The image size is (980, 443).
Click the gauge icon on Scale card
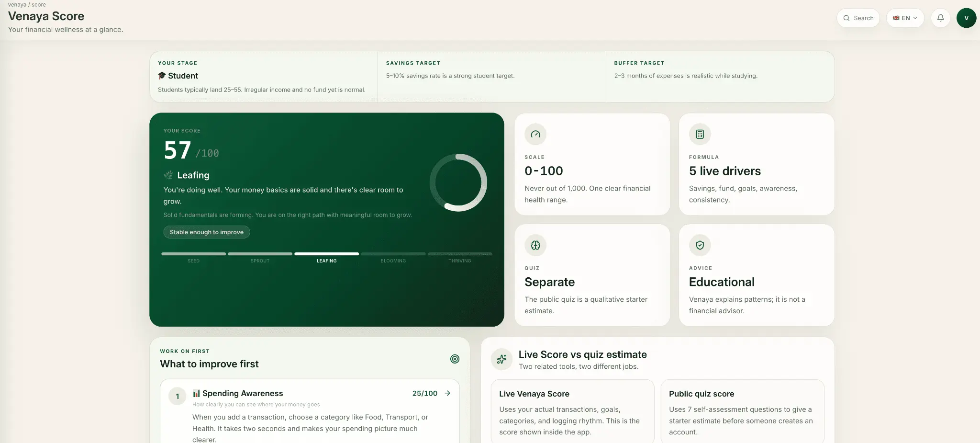(535, 134)
